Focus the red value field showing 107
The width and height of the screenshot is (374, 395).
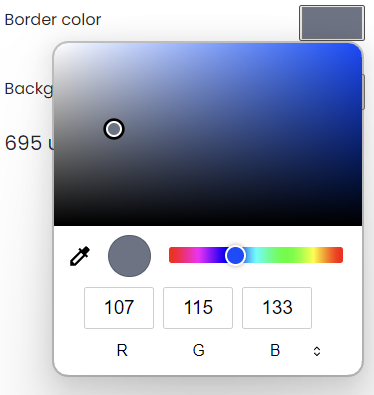pos(119,308)
